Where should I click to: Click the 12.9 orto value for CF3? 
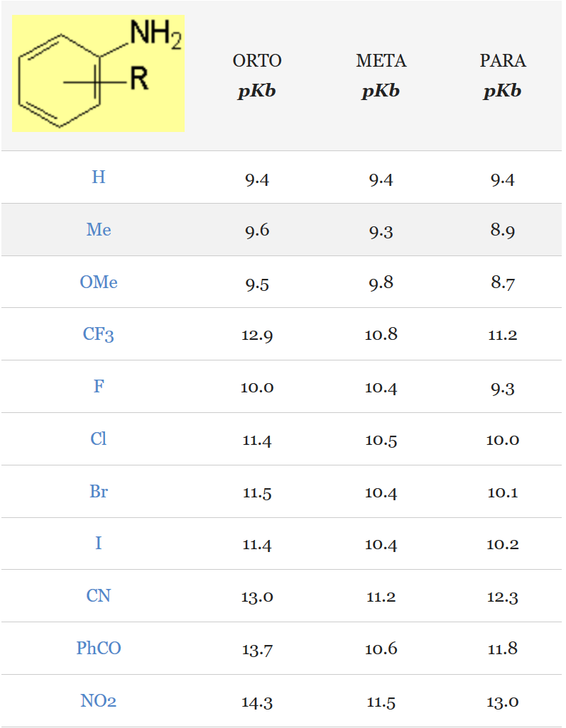point(257,335)
